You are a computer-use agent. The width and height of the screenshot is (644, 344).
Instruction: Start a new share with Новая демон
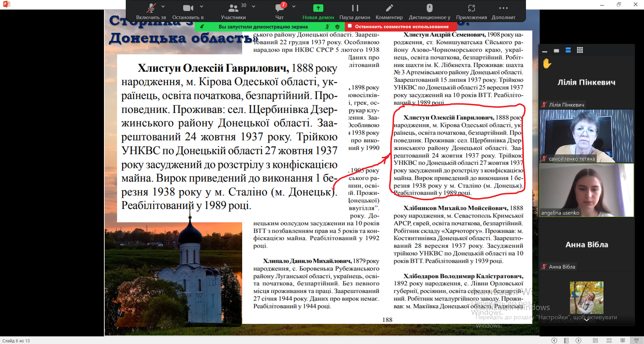click(x=318, y=11)
